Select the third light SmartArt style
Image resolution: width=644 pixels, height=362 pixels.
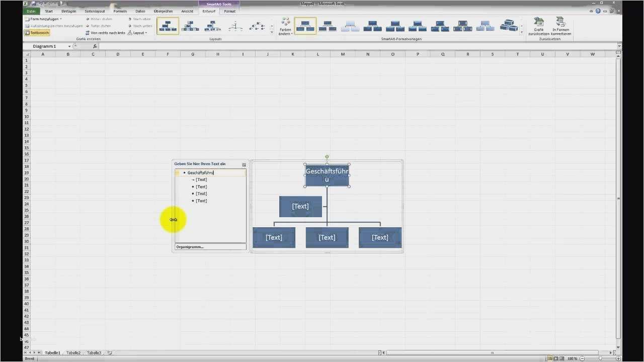(350, 26)
